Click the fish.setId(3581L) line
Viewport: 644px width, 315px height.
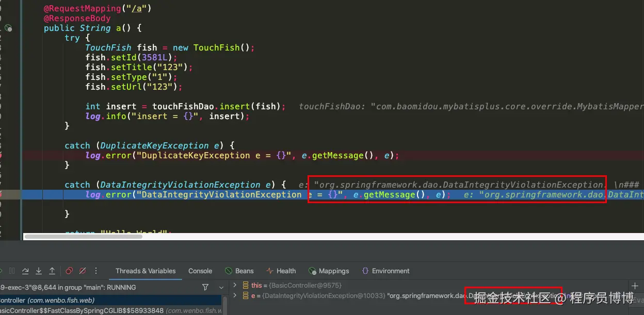[132, 57]
